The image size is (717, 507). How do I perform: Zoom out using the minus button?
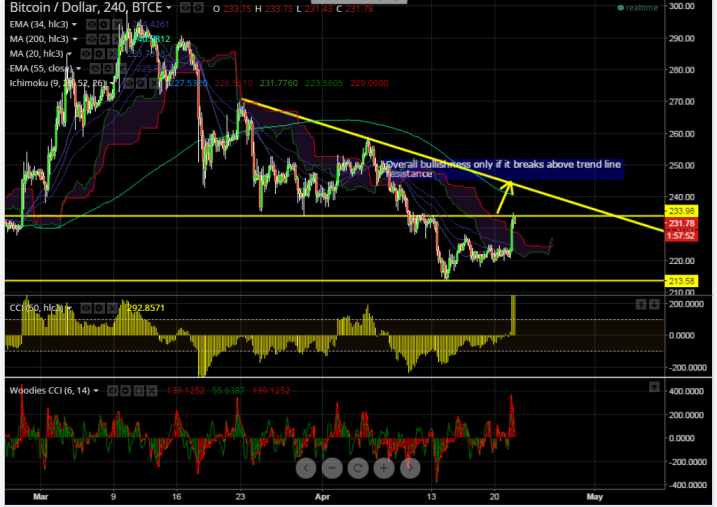[x=332, y=468]
